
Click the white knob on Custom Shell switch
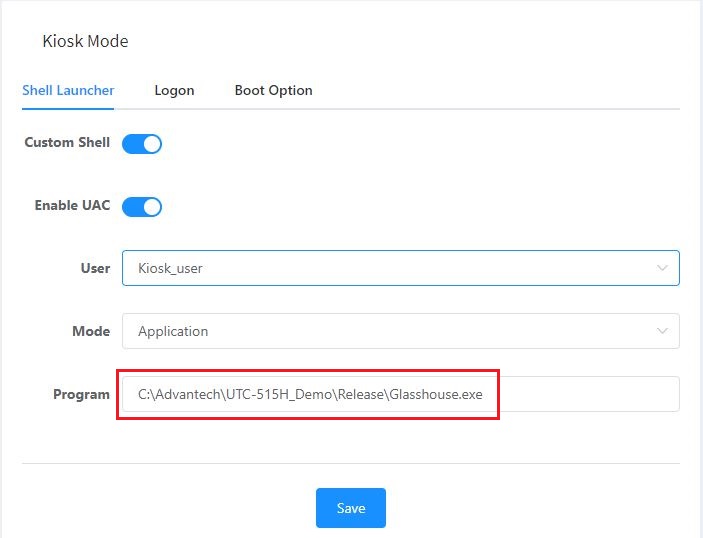151,144
